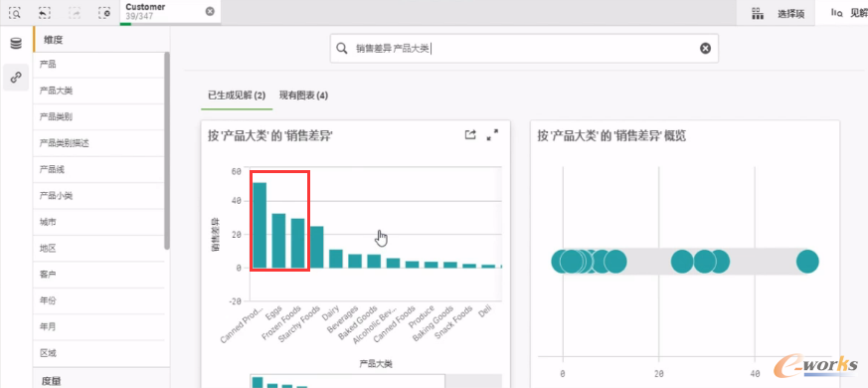Screen dimensions: 868x388
Task: Click the bar chart title text
Action: 270,135
